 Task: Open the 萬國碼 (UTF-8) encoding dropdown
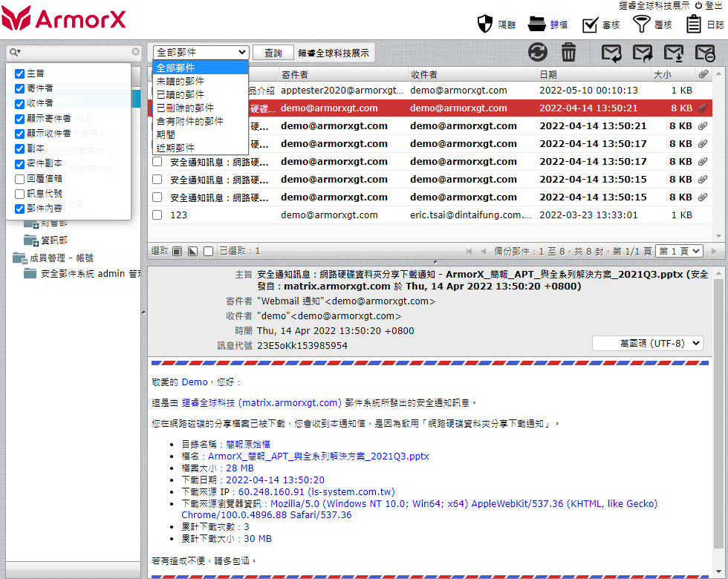coord(647,343)
